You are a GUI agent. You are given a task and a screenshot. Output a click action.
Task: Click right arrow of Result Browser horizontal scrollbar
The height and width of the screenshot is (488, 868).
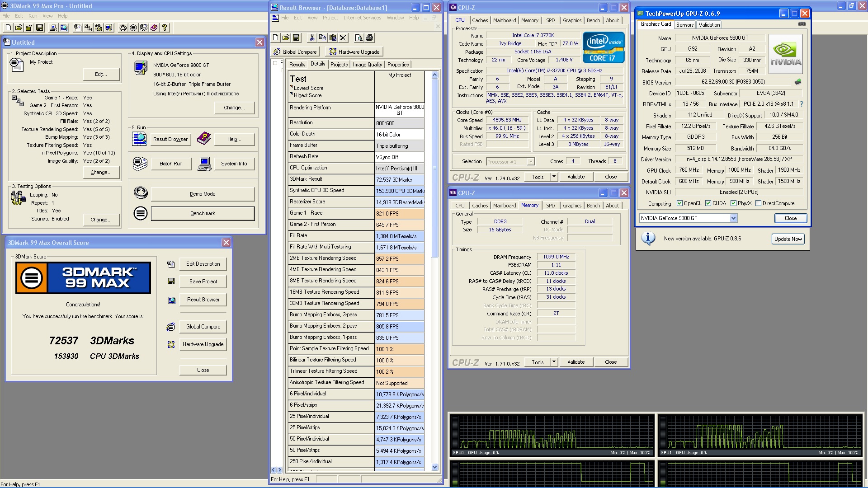pyautogui.click(x=279, y=470)
